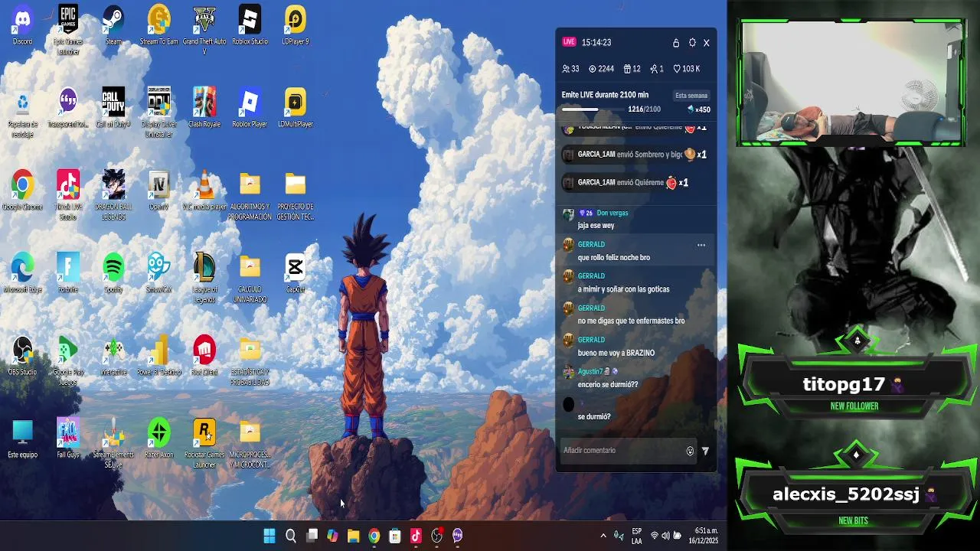Select the ALGORITMOS Y PROGRAMACIÓN folder
The image size is (980, 551).
[250, 195]
